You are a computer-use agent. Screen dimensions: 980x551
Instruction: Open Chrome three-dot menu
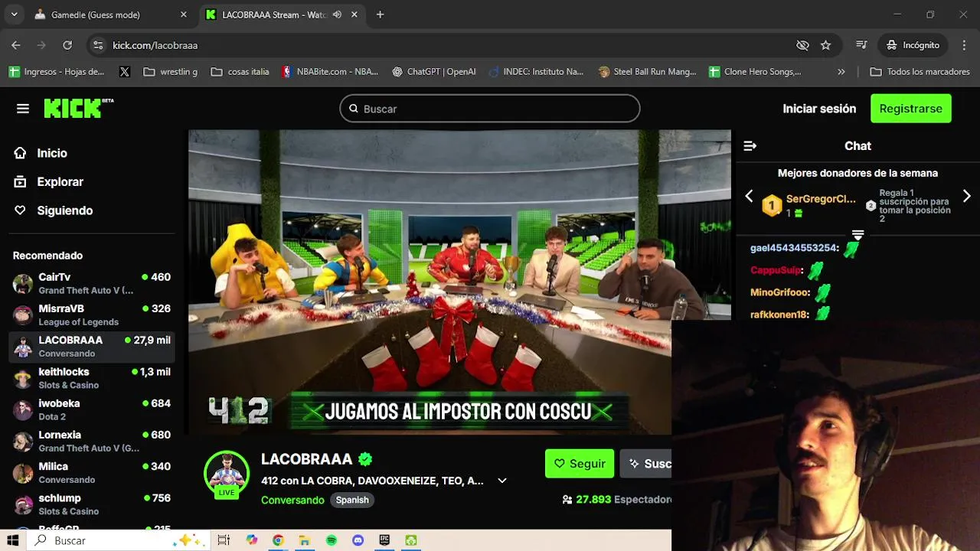962,45
